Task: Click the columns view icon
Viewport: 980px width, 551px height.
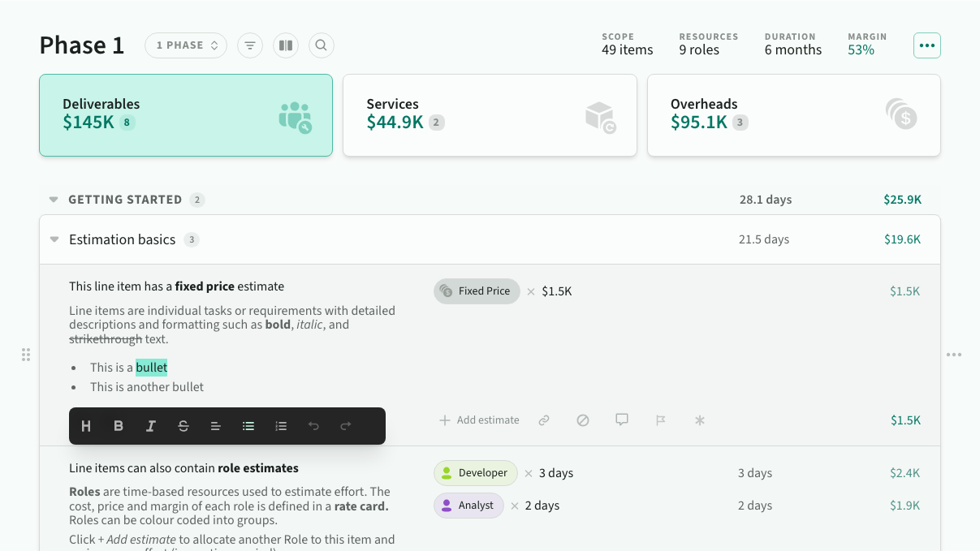Action: [285, 45]
